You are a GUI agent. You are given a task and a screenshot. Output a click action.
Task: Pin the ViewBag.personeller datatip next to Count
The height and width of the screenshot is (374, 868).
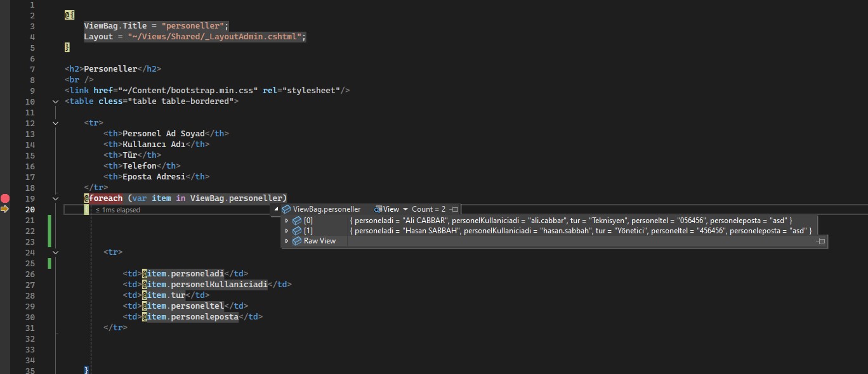454,209
